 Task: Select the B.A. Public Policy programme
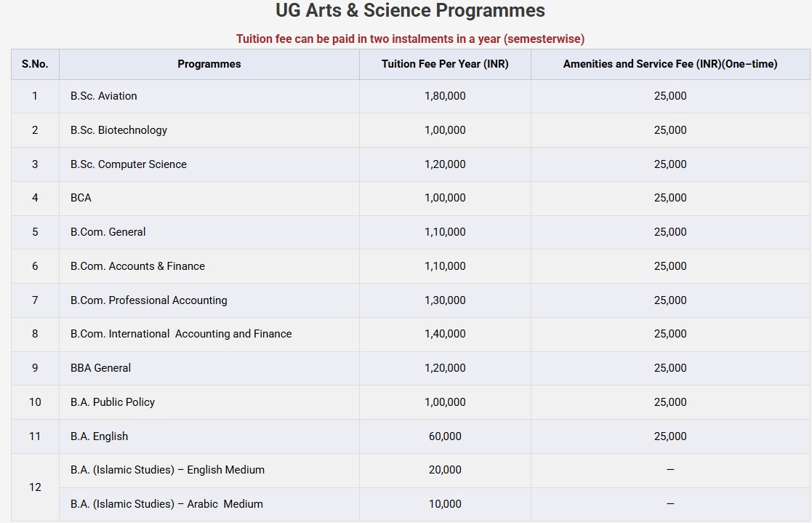[113, 402]
